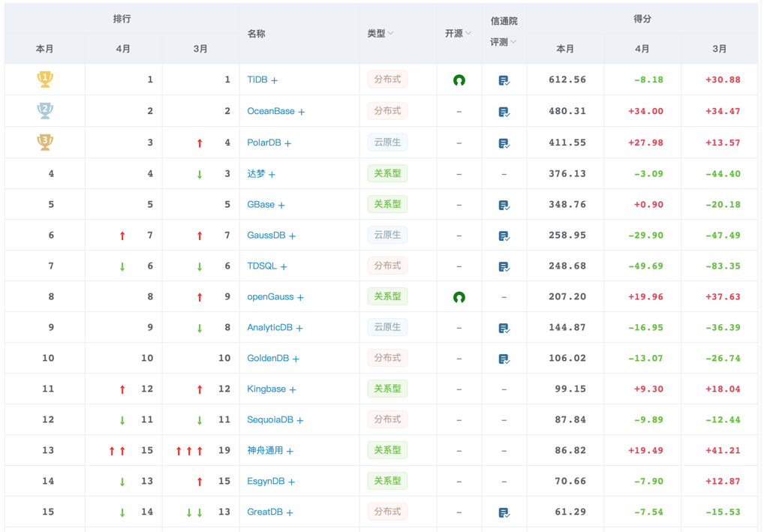The height and width of the screenshot is (532, 764).
Task: Open the GaussDB database link
Action: pyautogui.click(x=266, y=235)
